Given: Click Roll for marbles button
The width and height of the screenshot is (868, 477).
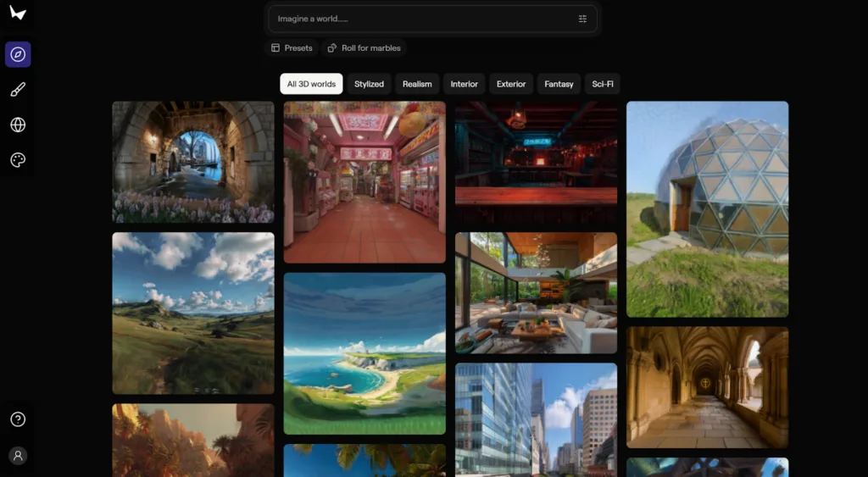Looking at the screenshot, I should [364, 48].
